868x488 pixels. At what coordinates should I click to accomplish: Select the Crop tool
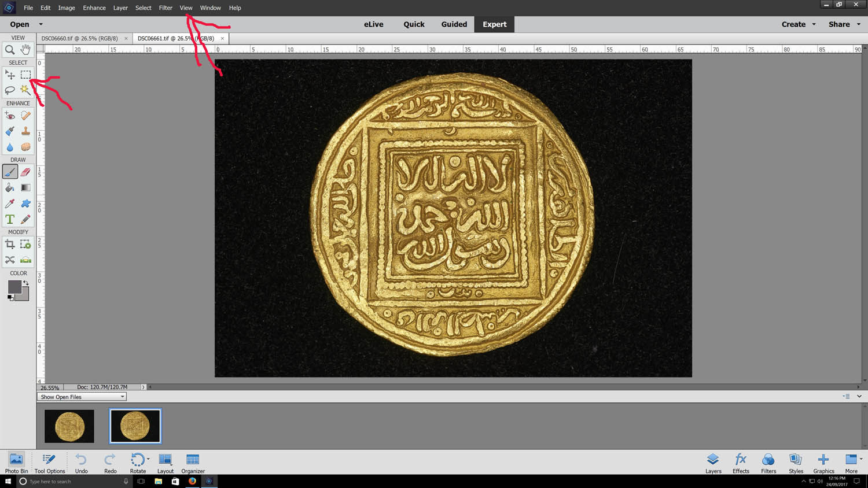(10, 245)
